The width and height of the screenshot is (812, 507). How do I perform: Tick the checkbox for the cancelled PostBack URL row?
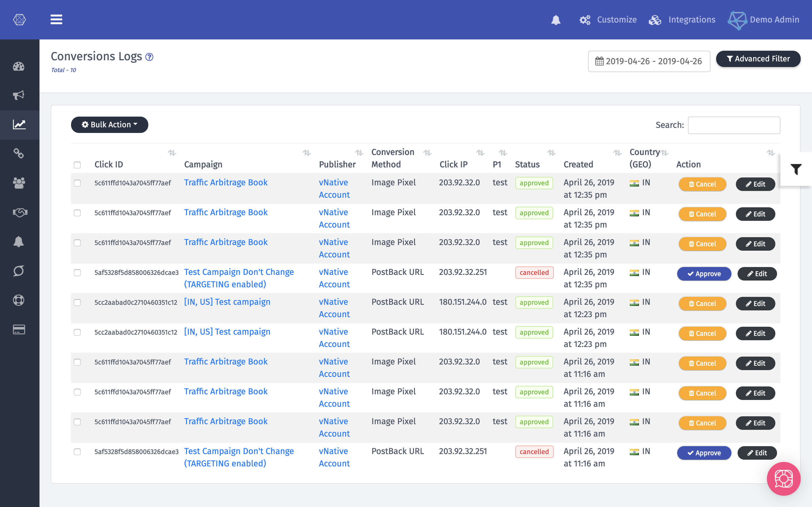tap(78, 272)
